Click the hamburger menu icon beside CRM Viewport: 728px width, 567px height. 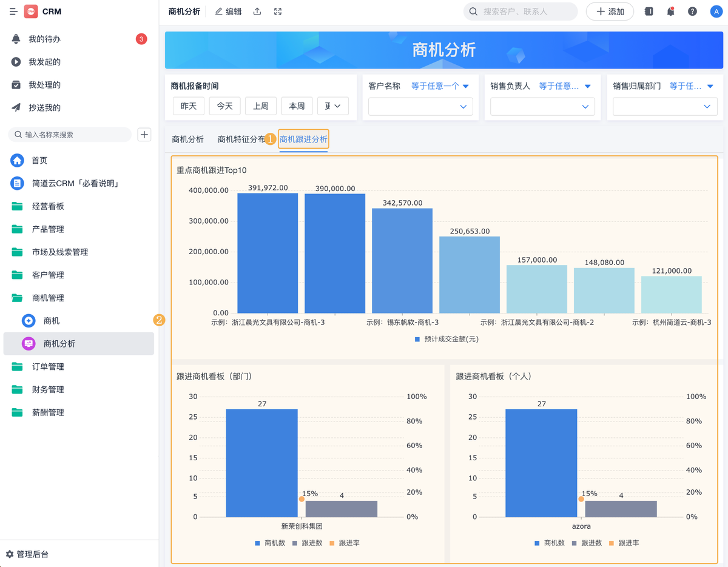point(13,12)
